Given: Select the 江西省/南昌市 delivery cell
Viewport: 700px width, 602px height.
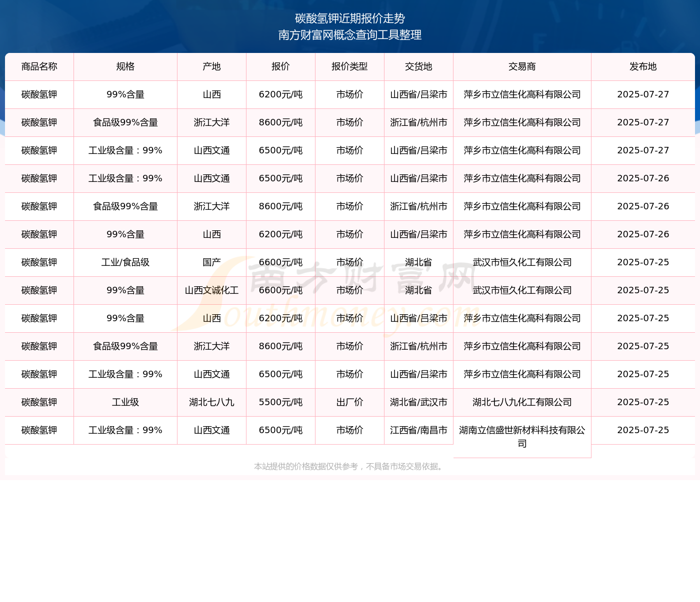Looking at the screenshot, I should click(419, 430).
